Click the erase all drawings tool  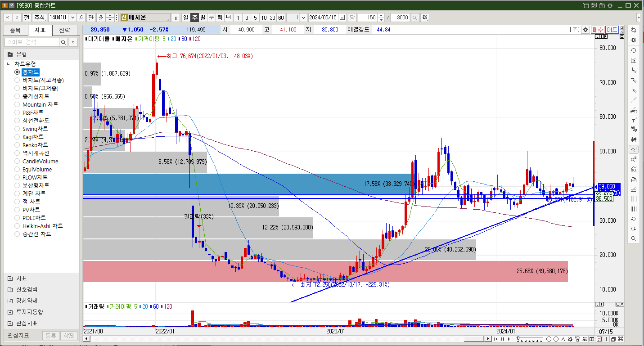[634, 130]
